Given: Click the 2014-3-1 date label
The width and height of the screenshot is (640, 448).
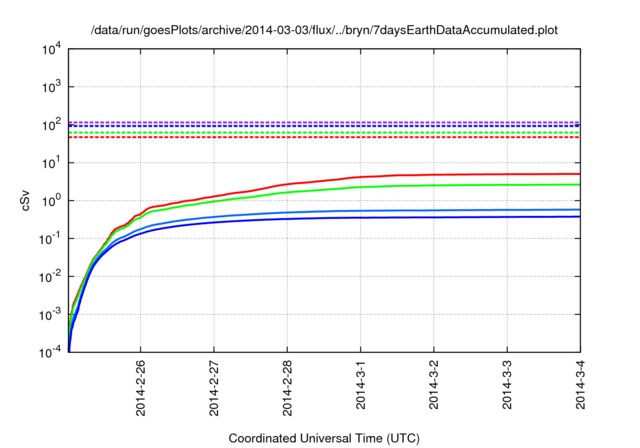Looking at the screenshot, I should pyautogui.click(x=360, y=385).
